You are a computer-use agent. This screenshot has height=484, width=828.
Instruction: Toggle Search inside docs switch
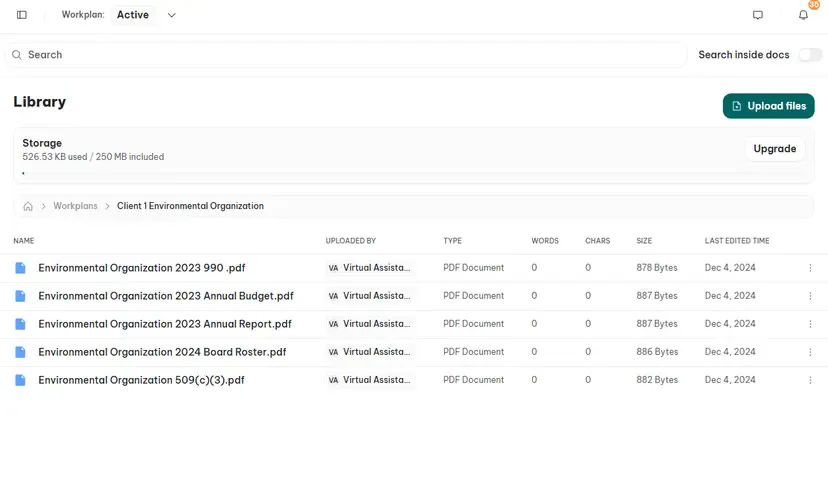coord(810,55)
